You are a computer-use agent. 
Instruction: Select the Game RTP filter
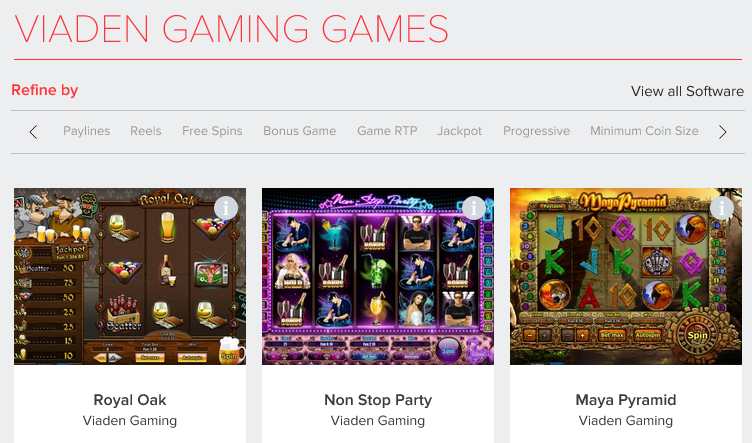[387, 131]
